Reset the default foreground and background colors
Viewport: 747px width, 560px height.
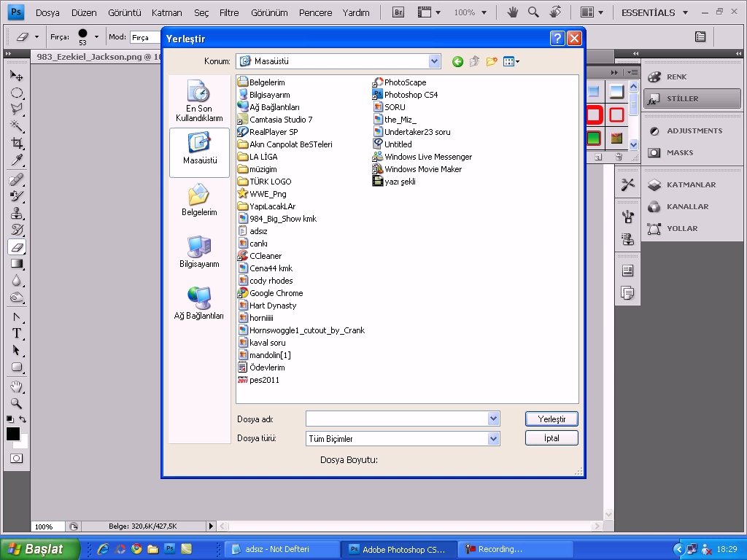click(x=10, y=419)
